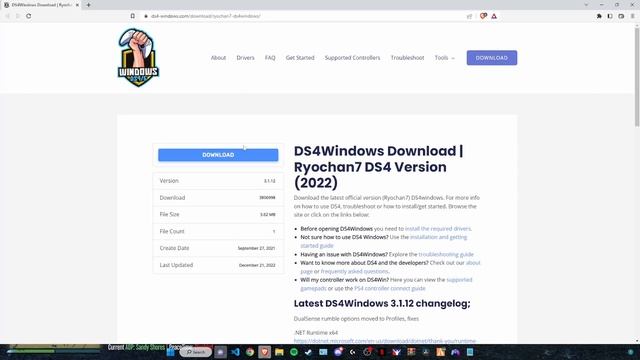Open Visual Studio Code from taskbar
640x360 pixels.
(236, 352)
